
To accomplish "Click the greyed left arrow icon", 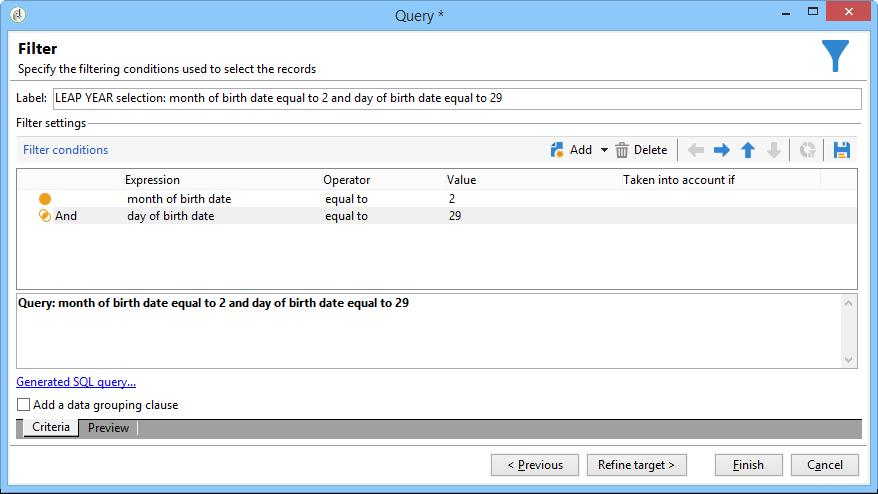I will (695, 150).
